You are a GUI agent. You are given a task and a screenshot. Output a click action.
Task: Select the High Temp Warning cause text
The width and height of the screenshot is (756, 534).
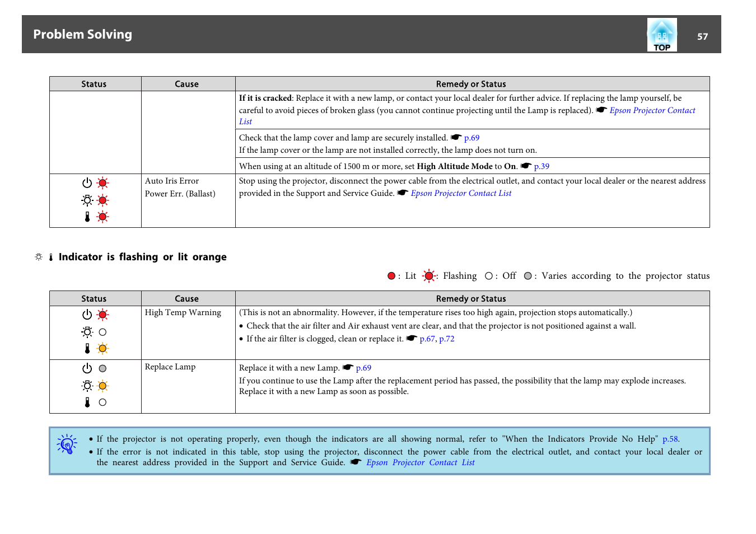click(x=183, y=312)
